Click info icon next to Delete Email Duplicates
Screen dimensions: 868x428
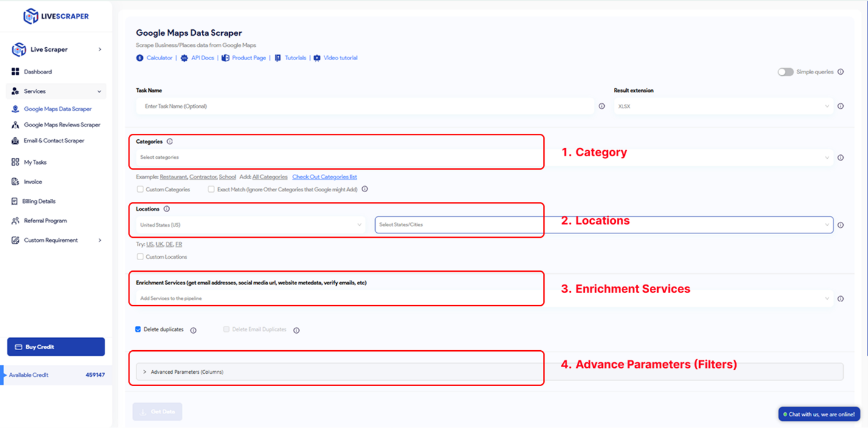coord(297,331)
